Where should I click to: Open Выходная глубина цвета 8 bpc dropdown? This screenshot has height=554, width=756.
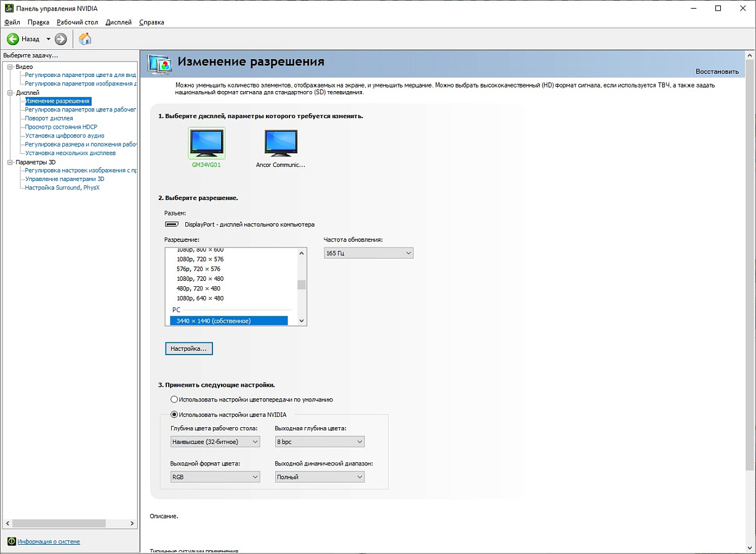(320, 441)
